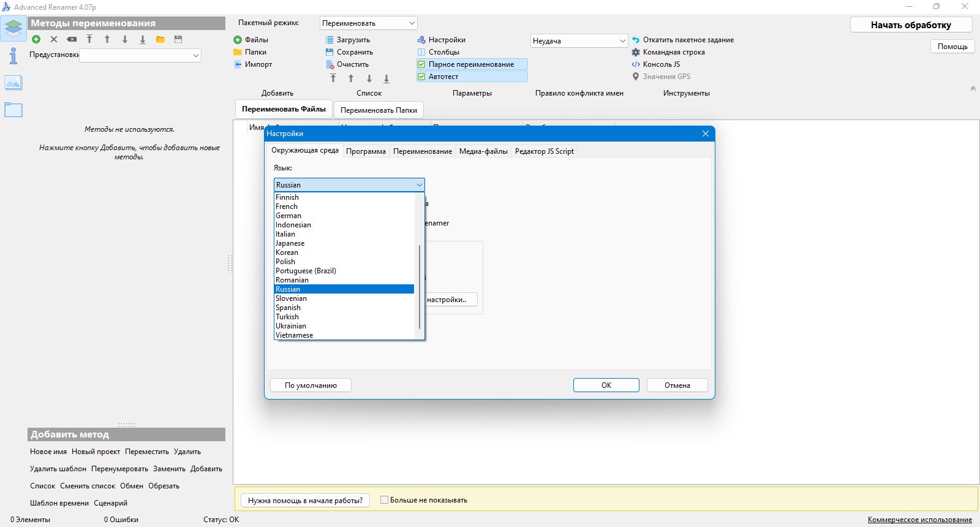Image resolution: width=980 pixels, height=527 pixels.
Task: Click Импорт ribbon item
Action: (253, 64)
